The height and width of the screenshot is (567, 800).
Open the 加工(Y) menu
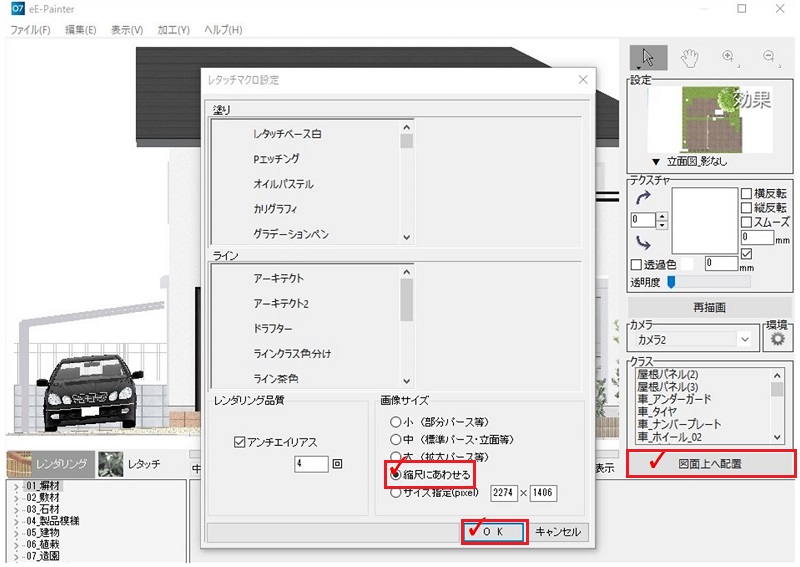click(173, 30)
